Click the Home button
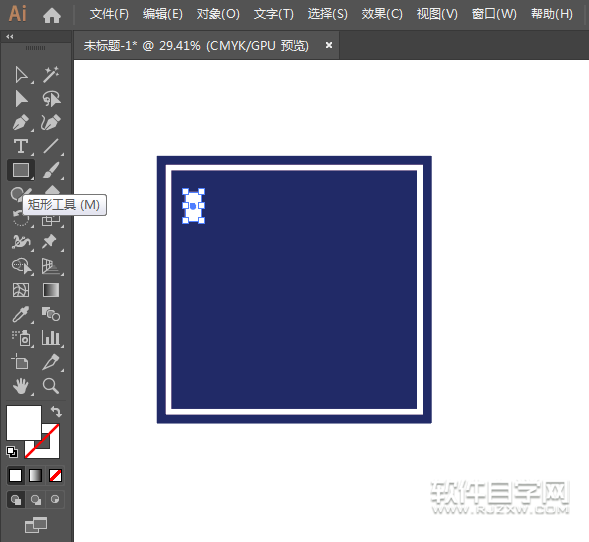The height and width of the screenshot is (542, 589). (52, 15)
